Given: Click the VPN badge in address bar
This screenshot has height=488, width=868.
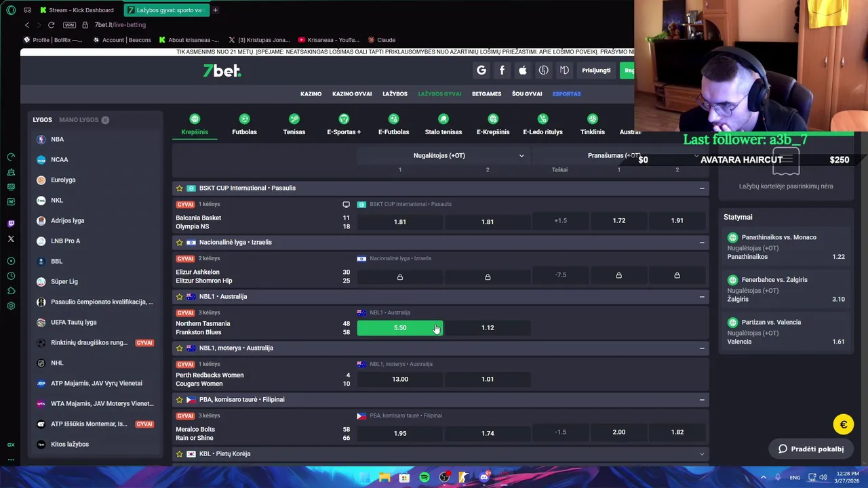Looking at the screenshot, I should pos(69,25).
